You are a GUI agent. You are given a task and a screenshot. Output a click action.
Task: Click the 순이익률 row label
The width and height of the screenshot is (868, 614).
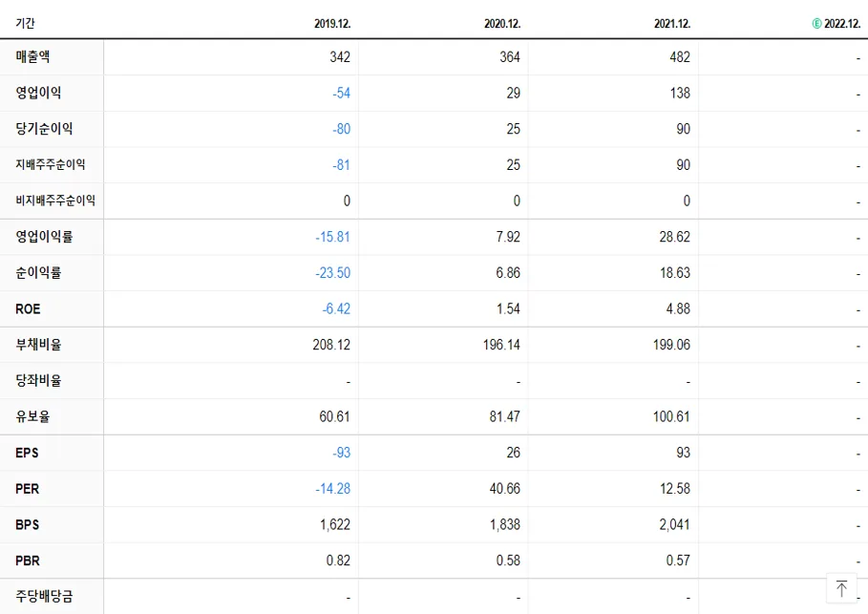click(x=38, y=272)
